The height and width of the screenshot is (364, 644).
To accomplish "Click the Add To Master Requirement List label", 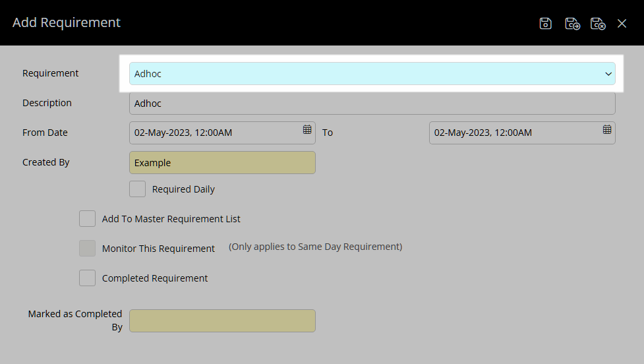I will point(171,219).
